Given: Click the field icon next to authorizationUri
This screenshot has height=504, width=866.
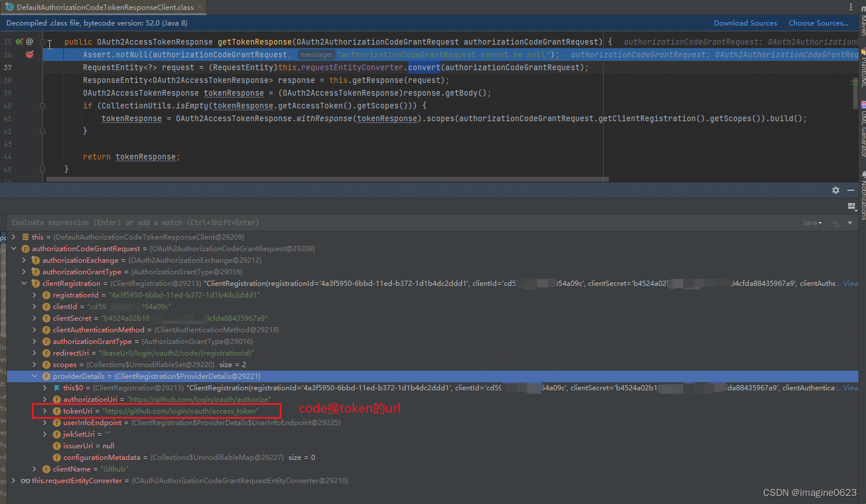Looking at the screenshot, I should click(57, 400).
